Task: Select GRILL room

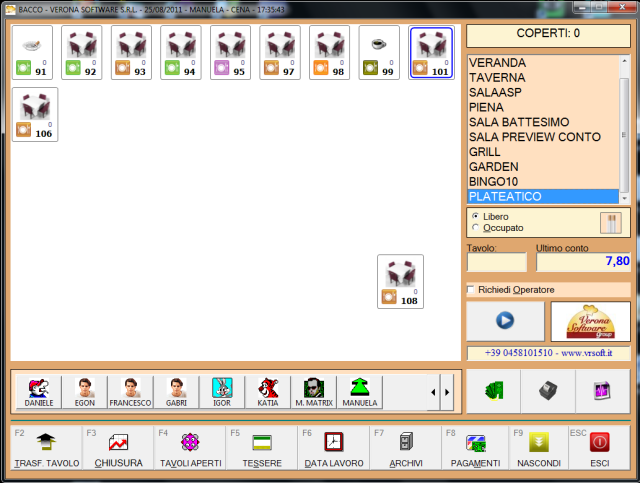Action: pyautogui.click(x=543, y=152)
